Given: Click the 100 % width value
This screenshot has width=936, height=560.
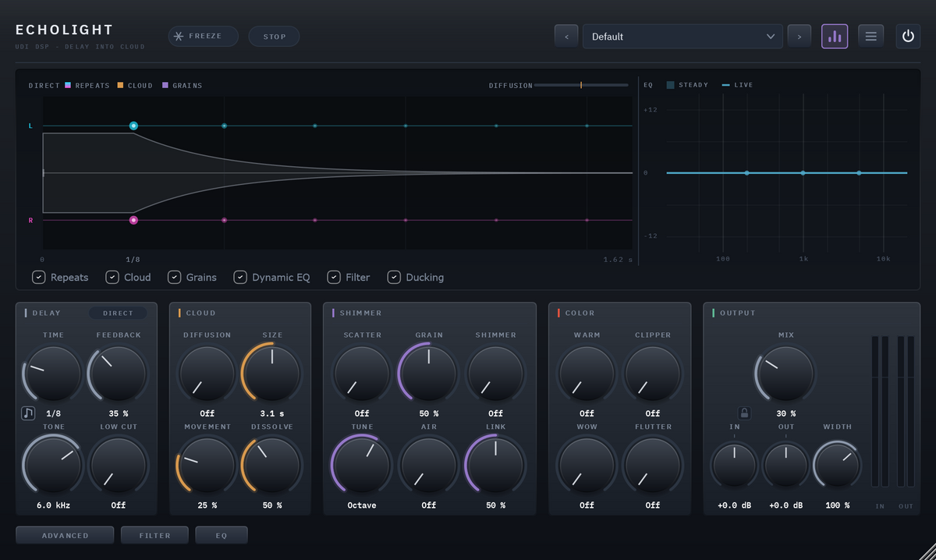Looking at the screenshot, I should pyautogui.click(x=838, y=505).
